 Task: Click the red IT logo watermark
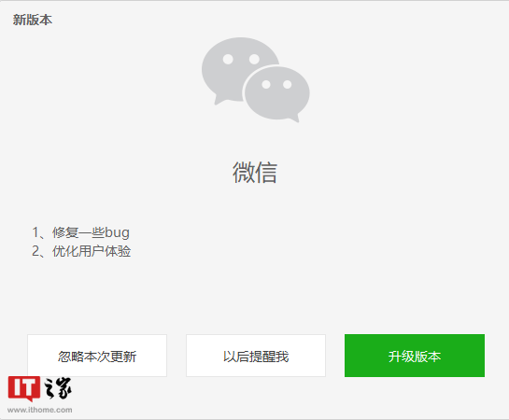(x=24, y=388)
